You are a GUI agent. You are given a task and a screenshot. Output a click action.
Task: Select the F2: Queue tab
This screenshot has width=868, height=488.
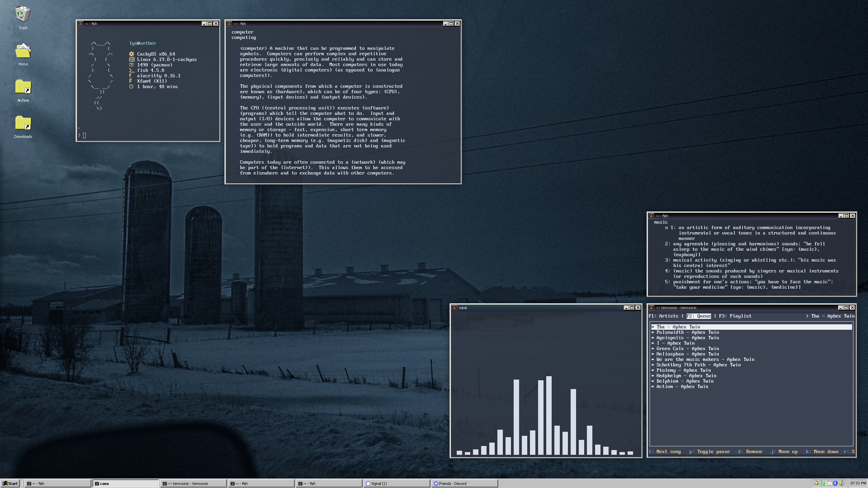[698, 316]
